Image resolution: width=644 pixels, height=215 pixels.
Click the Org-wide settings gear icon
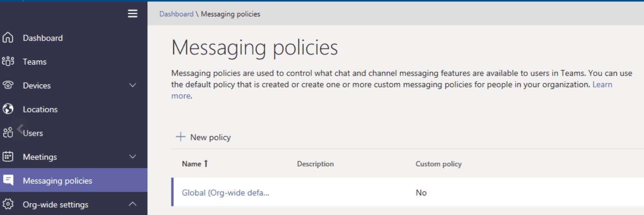[8, 204]
